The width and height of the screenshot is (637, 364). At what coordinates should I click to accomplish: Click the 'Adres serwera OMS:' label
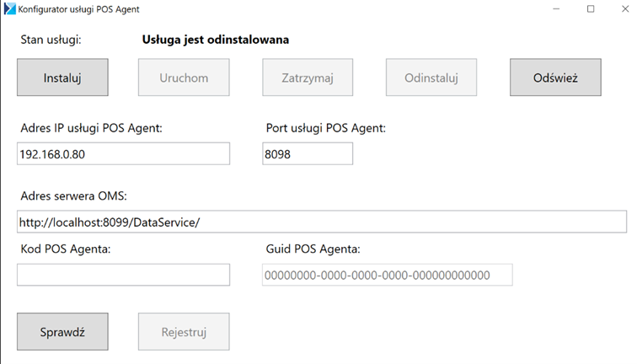pyautogui.click(x=73, y=196)
